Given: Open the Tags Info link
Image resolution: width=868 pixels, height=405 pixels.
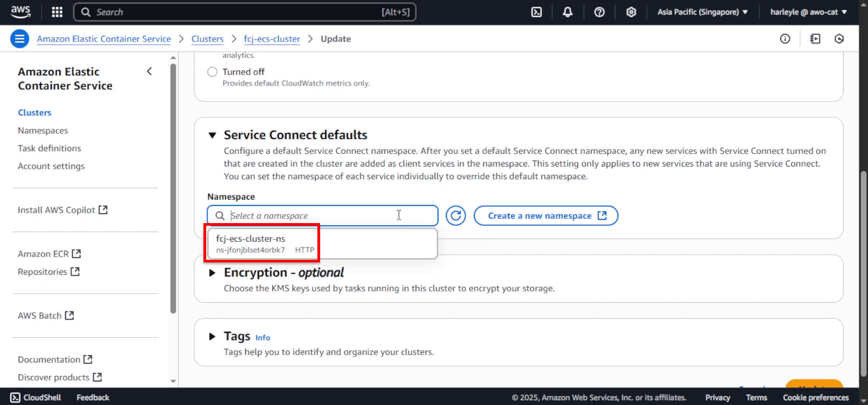Looking at the screenshot, I should pos(263,338).
